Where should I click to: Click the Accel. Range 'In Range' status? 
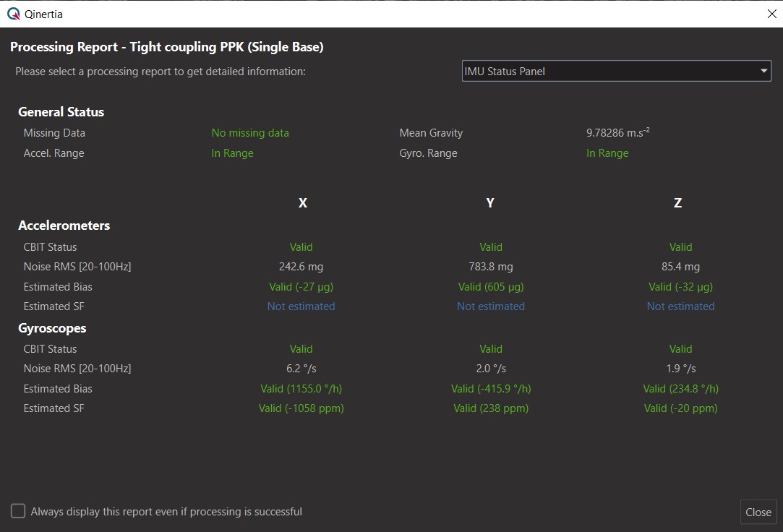coord(232,153)
